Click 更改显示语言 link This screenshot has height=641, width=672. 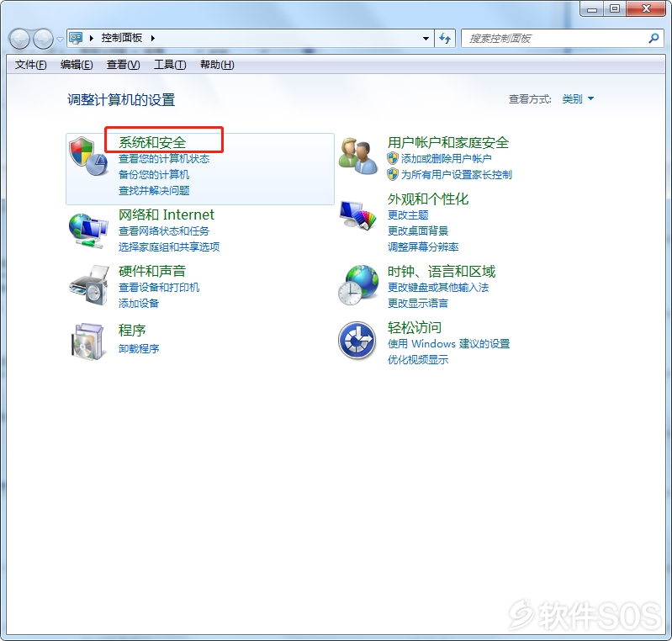pos(418,303)
